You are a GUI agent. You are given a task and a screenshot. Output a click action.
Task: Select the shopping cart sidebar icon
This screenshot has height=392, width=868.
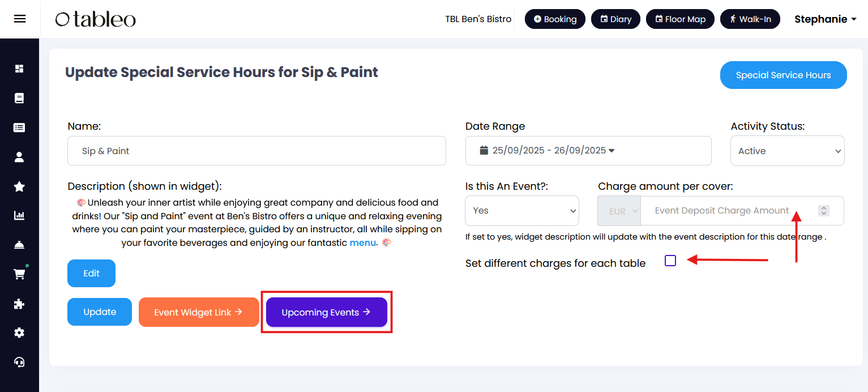[x=19, y=274]
